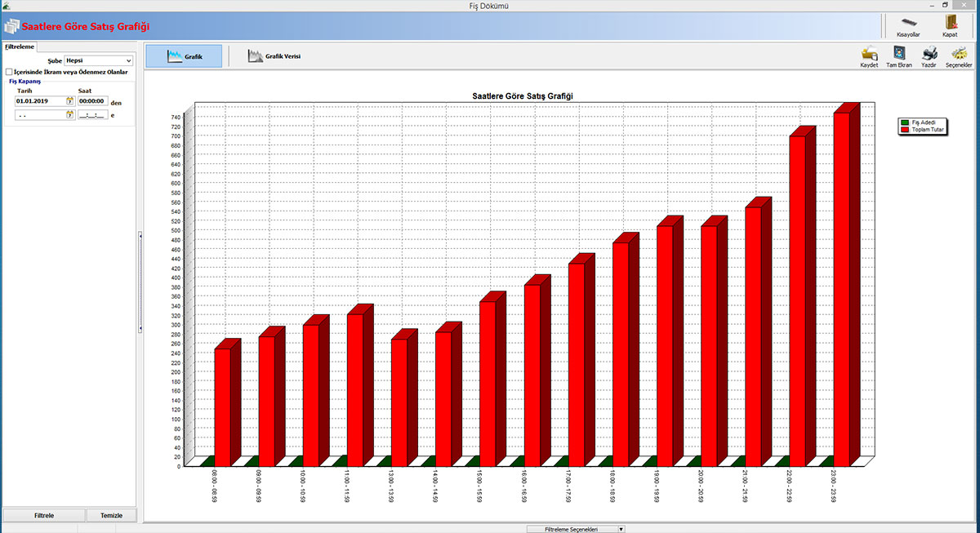Expand the Şube dropdown
The image size is (980, 533).
129,60
